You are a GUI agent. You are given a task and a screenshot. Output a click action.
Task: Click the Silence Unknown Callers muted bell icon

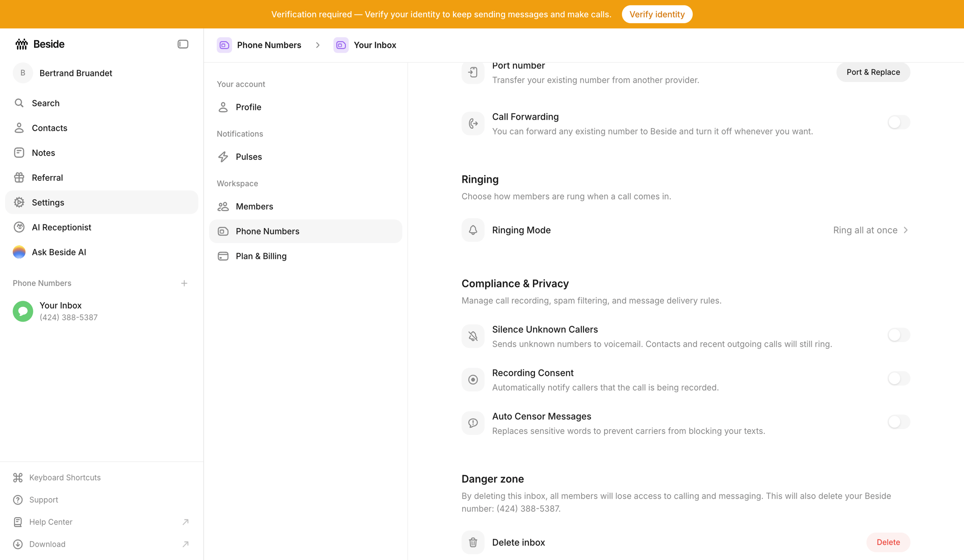tap(473, 336)
